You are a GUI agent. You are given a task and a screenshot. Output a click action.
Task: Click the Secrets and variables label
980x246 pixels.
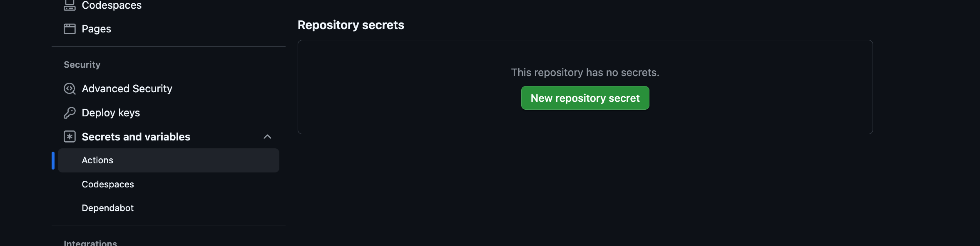136,137
